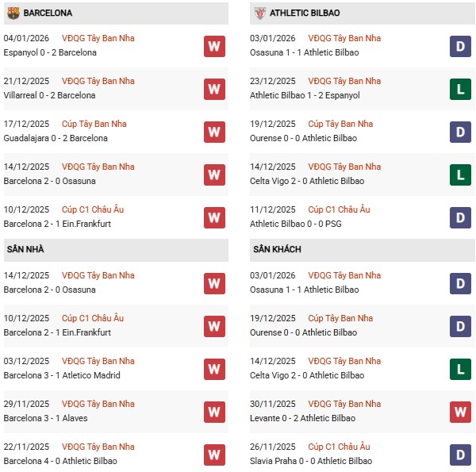Open the Barcelona team header
476x472 pixels.
click(48, 13)
